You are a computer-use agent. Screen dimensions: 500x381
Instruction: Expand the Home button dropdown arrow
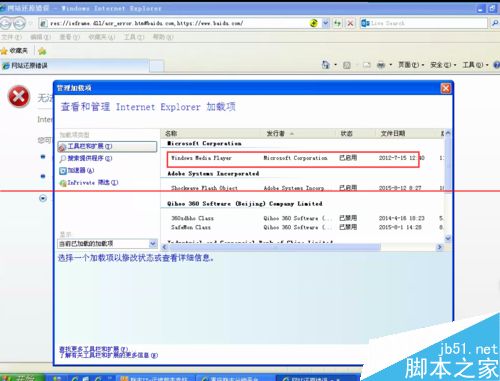pos(335,65)
